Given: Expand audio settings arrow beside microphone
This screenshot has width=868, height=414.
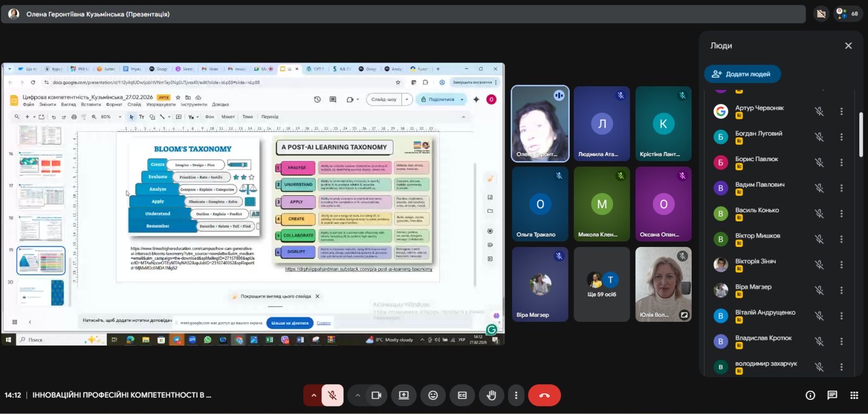Looking at the screenshot, I should [313, 396].
